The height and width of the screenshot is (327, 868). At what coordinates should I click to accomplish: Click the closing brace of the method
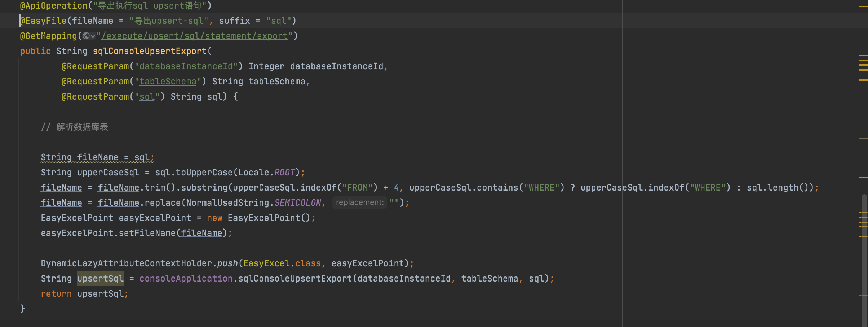pos(22,309)
